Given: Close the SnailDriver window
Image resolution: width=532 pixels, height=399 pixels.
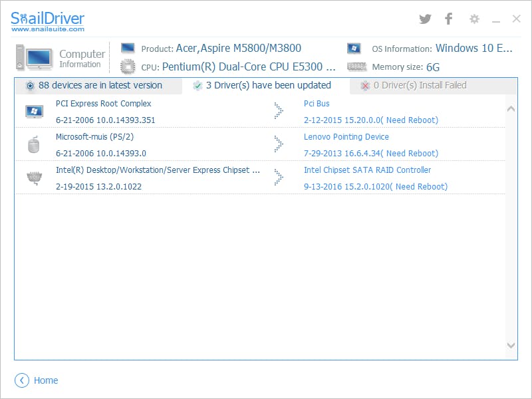Looking at the screenshot, I should tap(517, 19).
